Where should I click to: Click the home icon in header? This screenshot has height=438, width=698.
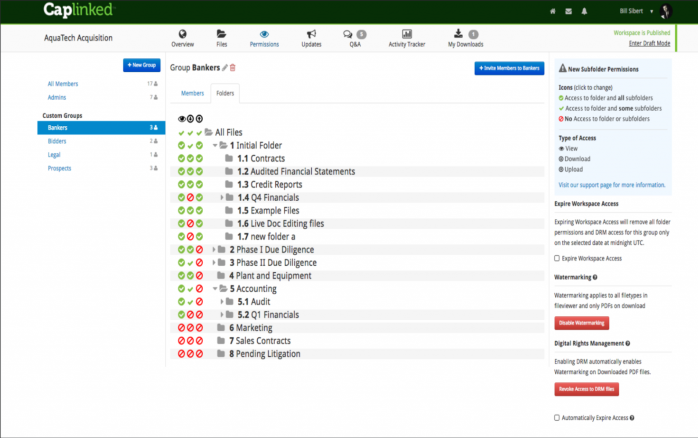click(553, 12)
